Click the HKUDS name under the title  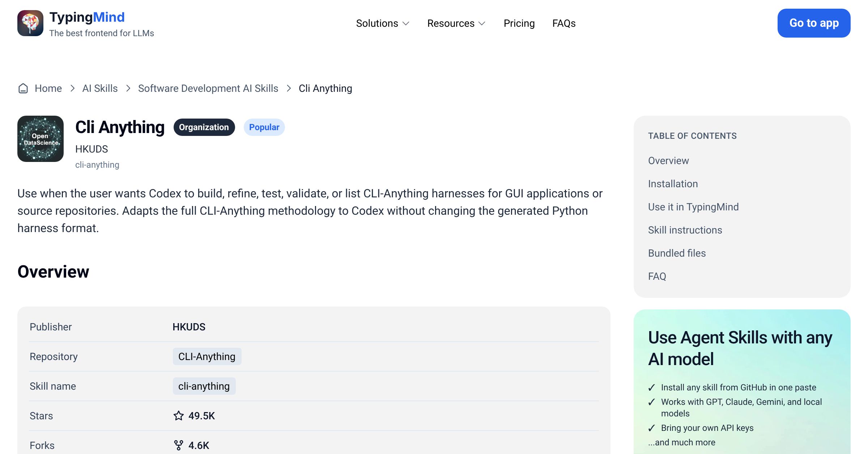pos(92,149)
